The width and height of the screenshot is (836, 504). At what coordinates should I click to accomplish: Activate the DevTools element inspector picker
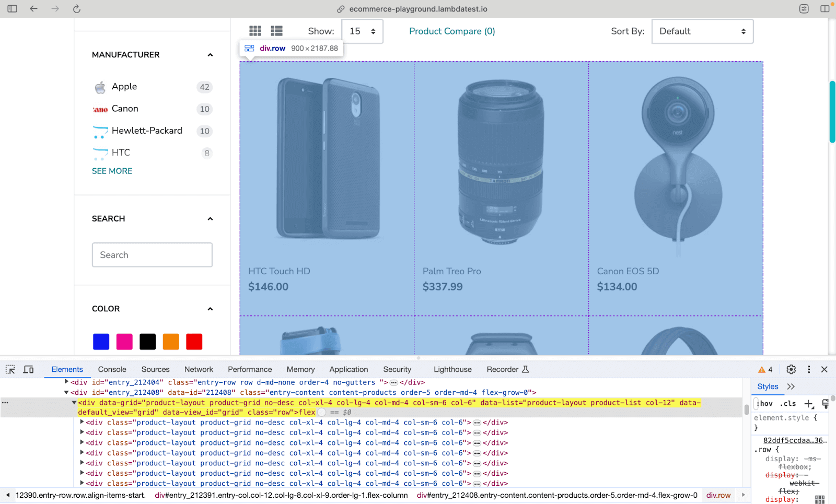point(10,370)
